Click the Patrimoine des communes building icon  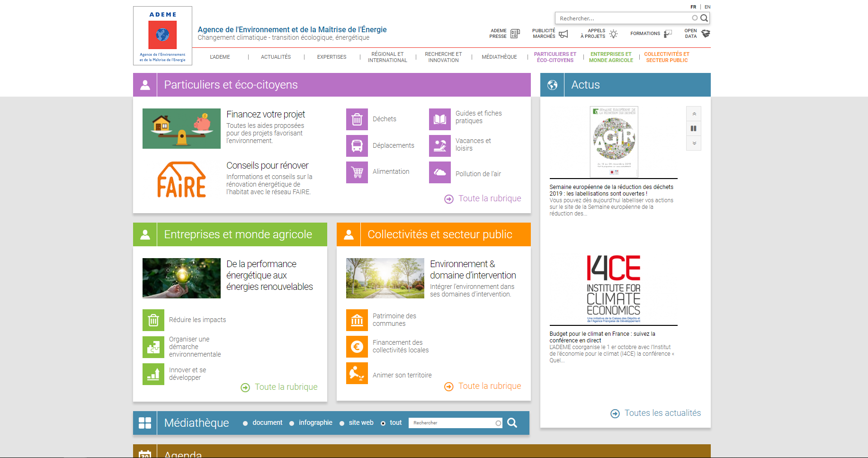(357, 320)
